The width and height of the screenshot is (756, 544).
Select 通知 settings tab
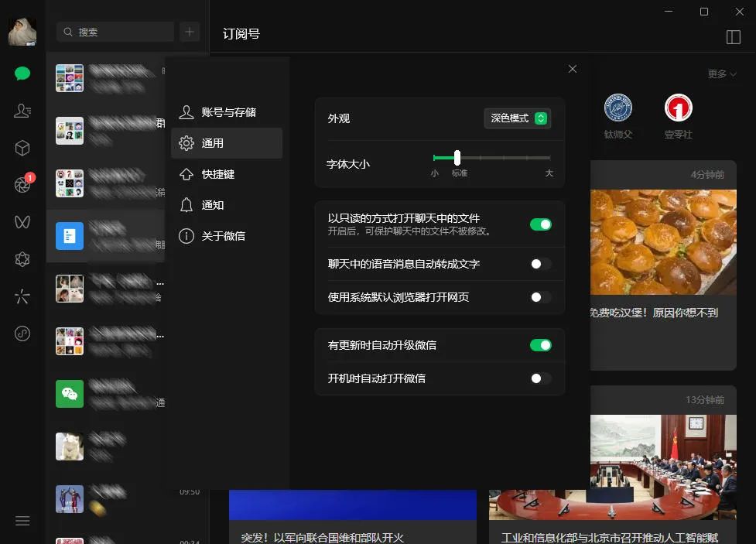point(227,205)
